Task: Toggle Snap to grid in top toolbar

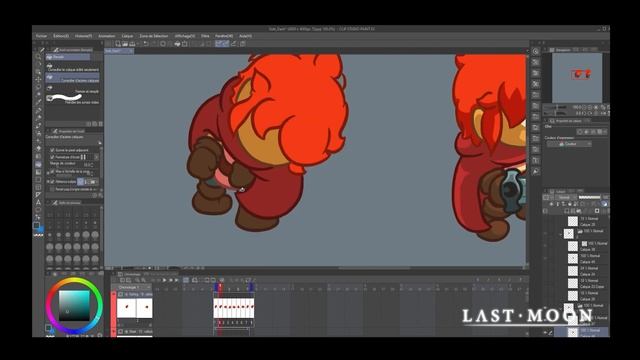Action: 234,44
